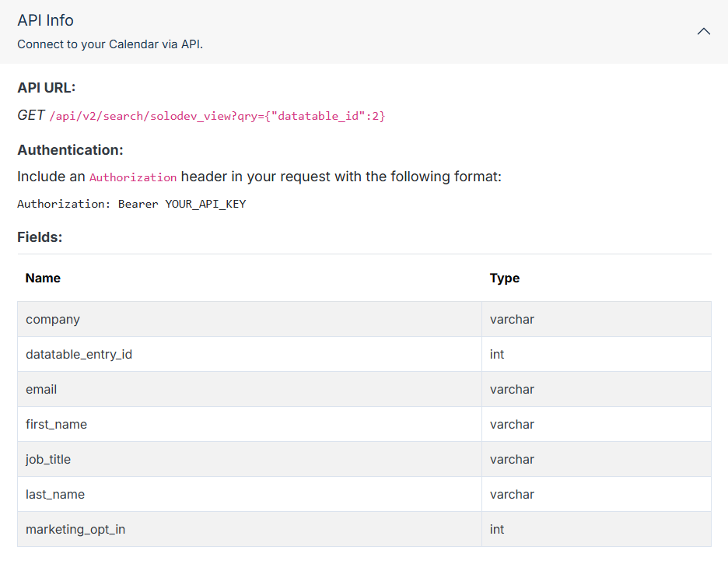Select the Name column header

pyautogui.click(x=43, y=278)
